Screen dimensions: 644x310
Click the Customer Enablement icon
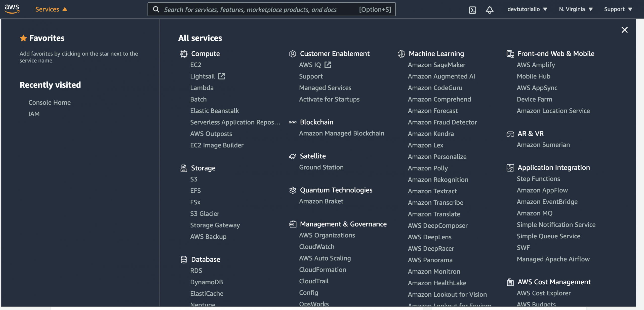point(293,54)
